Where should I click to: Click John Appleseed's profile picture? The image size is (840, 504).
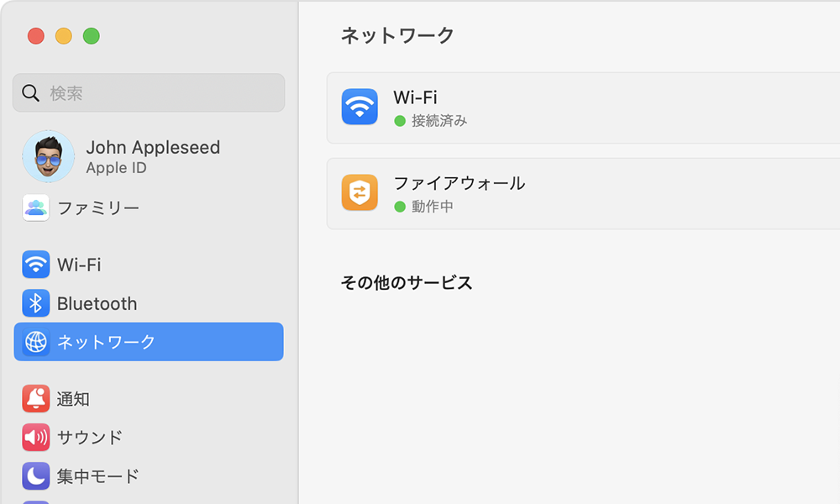coord(49,156)
